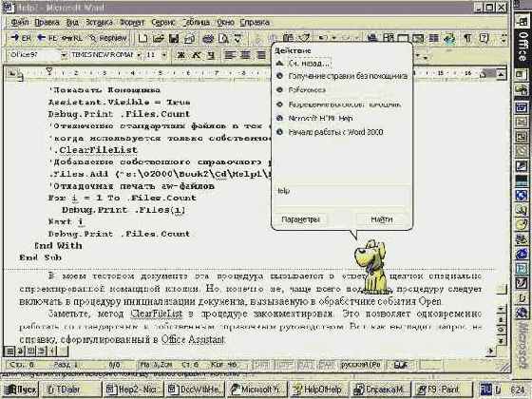The width and height of the screenshot is (532, 399).
Task: Click 'См. назад...' in the Assistant balloon
Action: (x=309, y=64)
